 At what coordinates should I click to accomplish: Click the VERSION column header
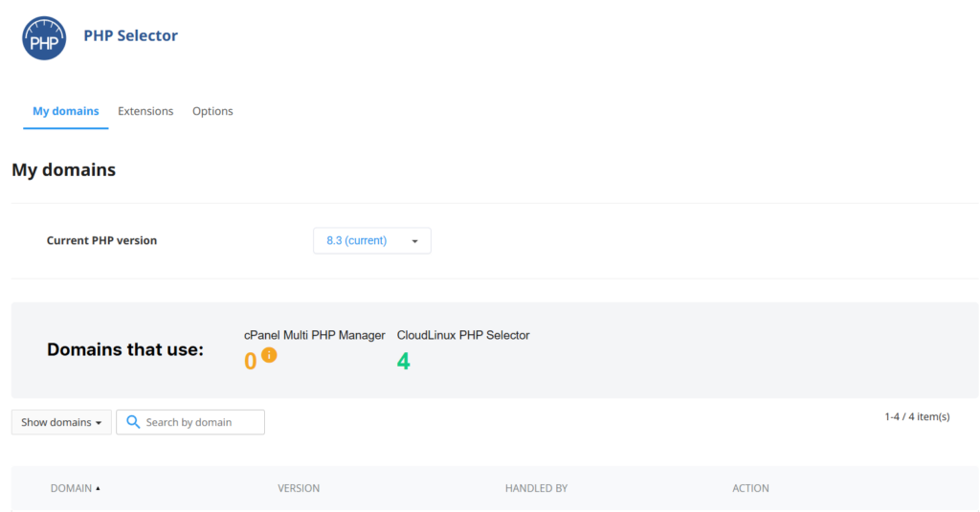[x=299, y=488]
